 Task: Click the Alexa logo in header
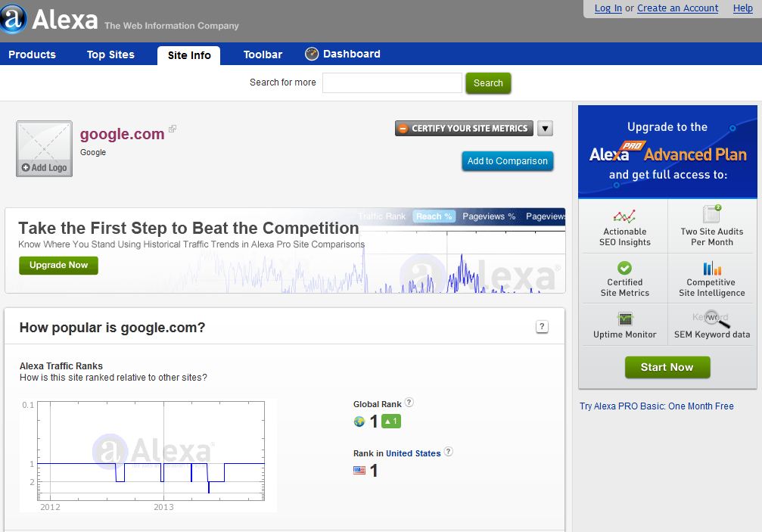50,20
